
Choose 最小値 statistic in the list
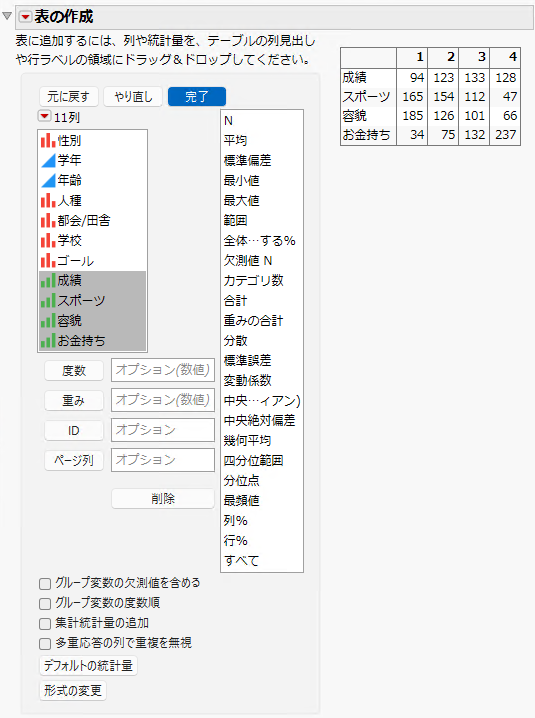(241, 180)
